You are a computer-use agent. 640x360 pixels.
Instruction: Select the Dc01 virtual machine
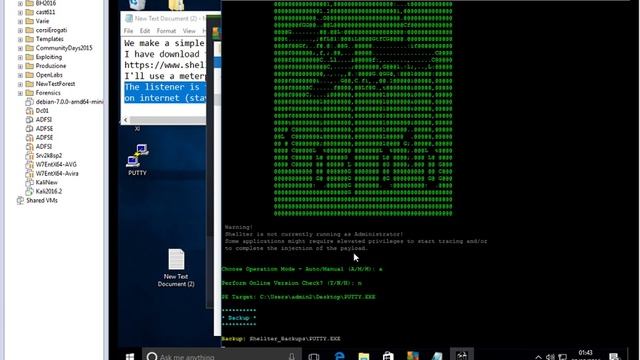click(x=42, y=111)
